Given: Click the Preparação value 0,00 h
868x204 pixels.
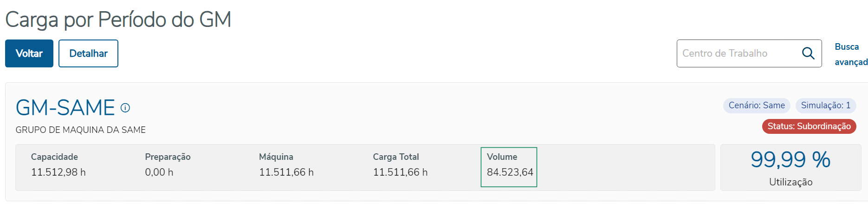Looking at the screenshot, I should click(x=159, y=172).
